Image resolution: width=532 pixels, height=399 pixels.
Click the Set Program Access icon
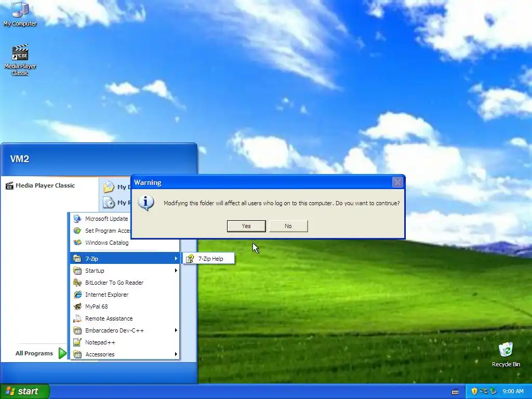[x=77, y=231]
